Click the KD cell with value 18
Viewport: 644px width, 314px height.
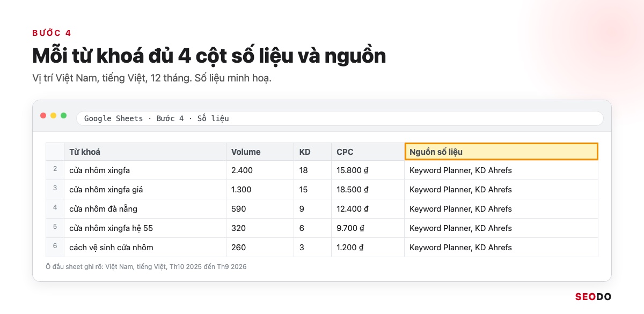(312, 170)
